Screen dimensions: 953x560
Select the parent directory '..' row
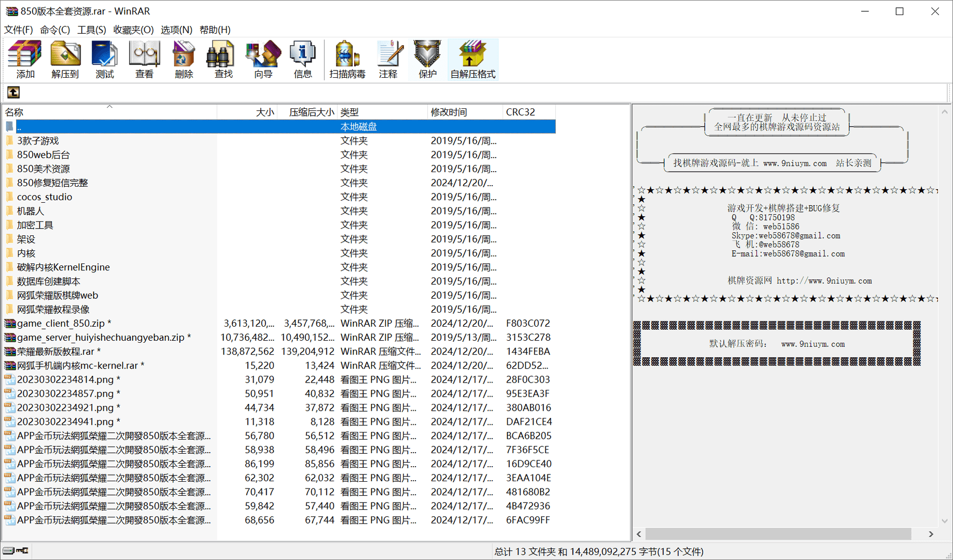click(x=279, y=126)
